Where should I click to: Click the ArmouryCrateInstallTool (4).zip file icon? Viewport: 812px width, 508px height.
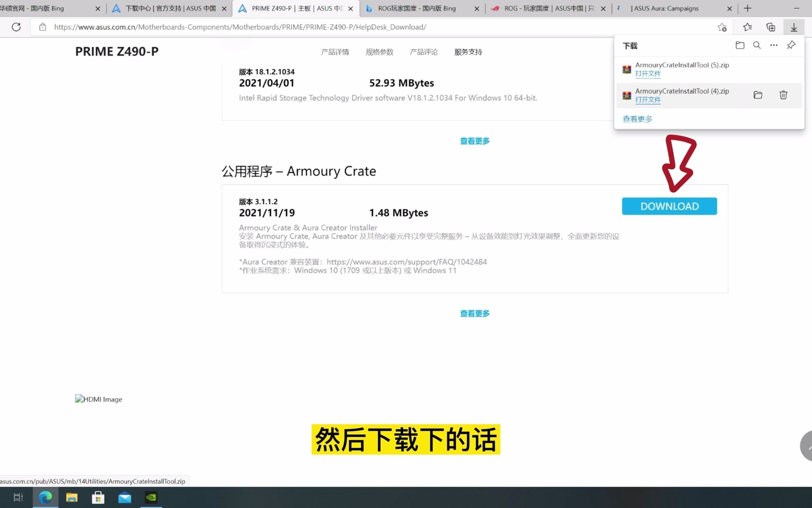click(627, 96)
